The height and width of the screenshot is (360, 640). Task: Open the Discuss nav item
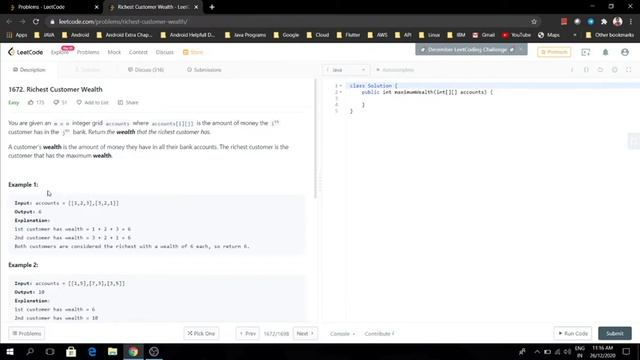click(164, 52)
